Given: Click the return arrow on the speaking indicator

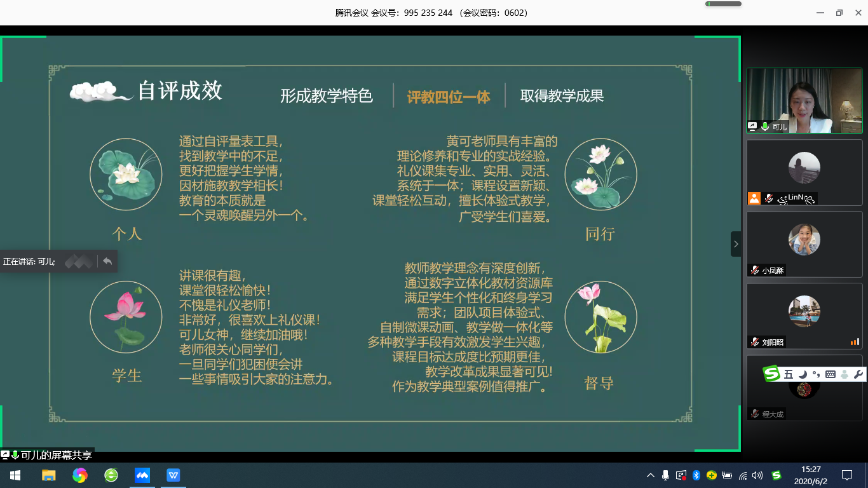Looking at the screenshot, I should tap(107, 261).
